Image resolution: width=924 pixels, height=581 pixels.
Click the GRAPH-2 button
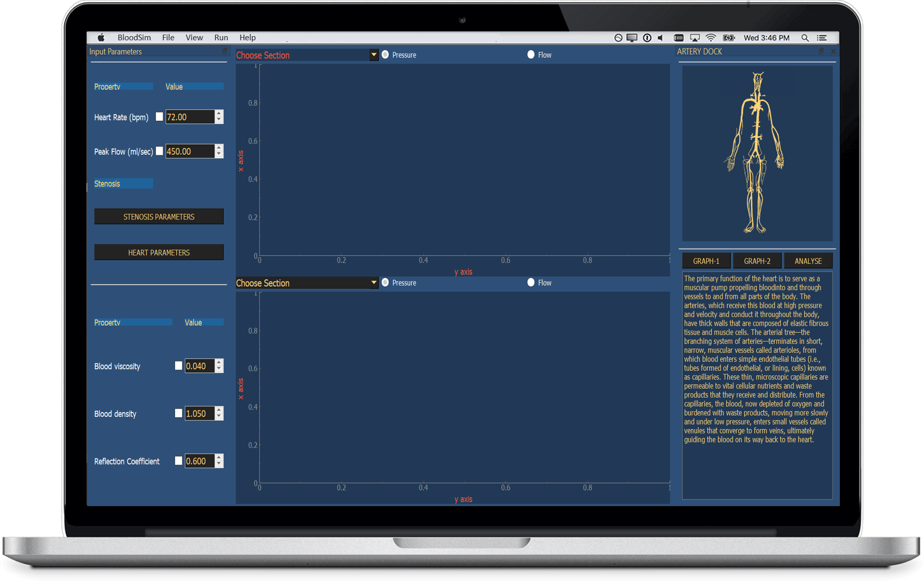pos(757,261)
